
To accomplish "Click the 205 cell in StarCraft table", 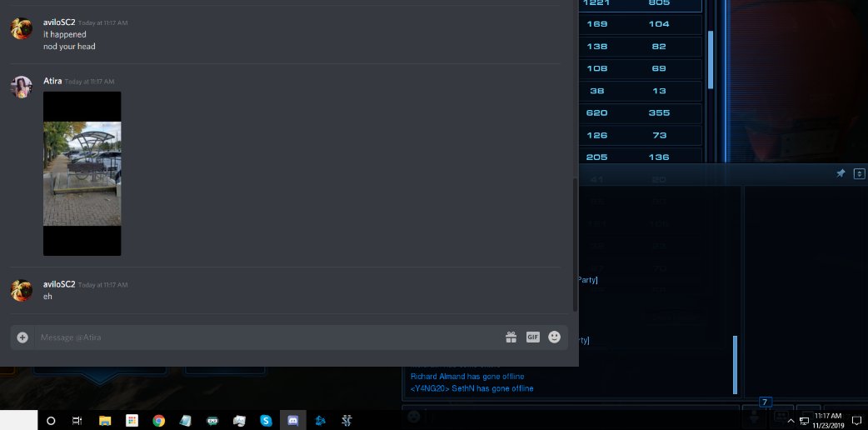I will (x=596, y=157).
